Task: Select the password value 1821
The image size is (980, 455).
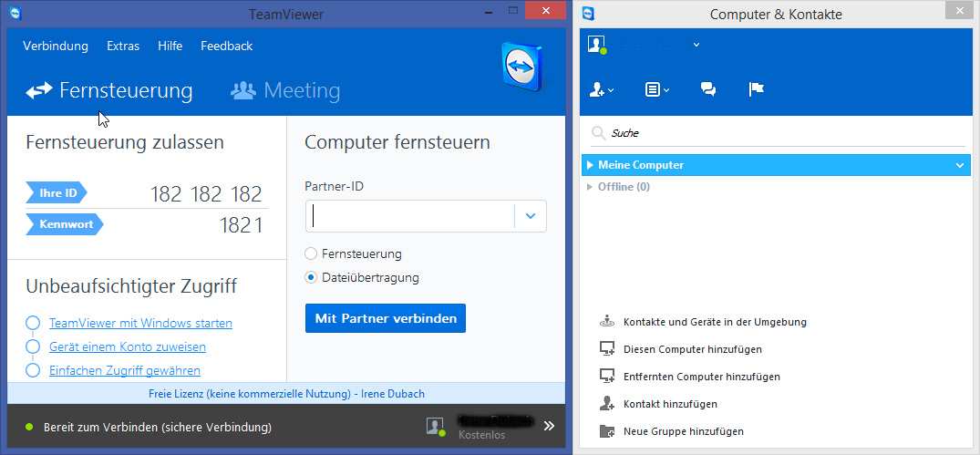Action: pos(242,225)
